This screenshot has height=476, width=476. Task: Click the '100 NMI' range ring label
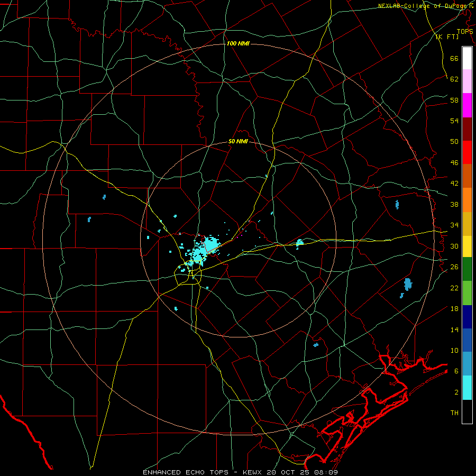click(x=238, y=44)
